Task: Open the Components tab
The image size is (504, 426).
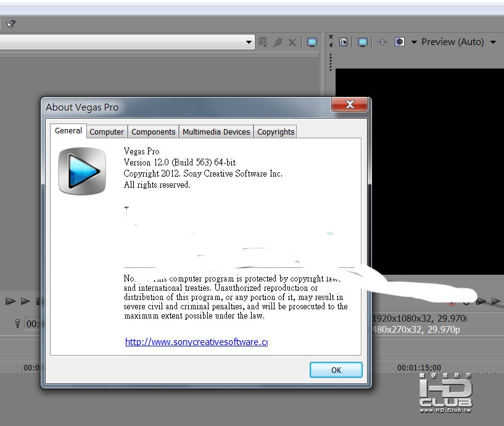Action: click(154, 132)
